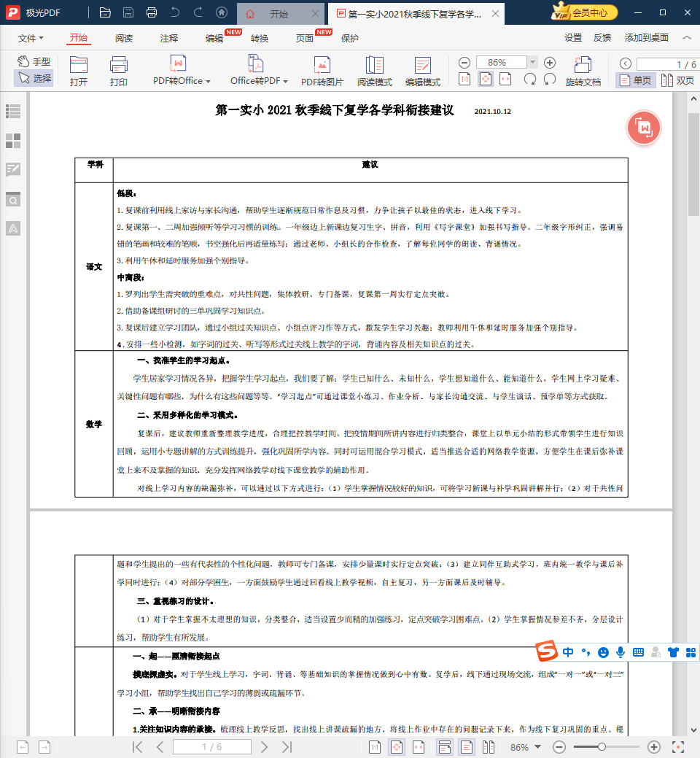Toggle continuous scroll mode in status bar
The height and width of the screenshot is (758, 700).
tap(445, 747)
